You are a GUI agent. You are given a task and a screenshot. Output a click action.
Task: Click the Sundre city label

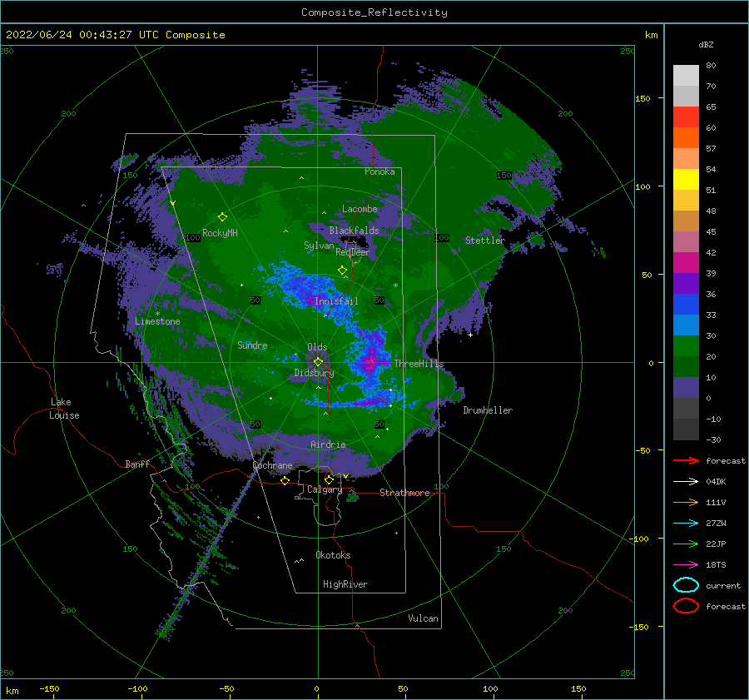click(252, 345)
